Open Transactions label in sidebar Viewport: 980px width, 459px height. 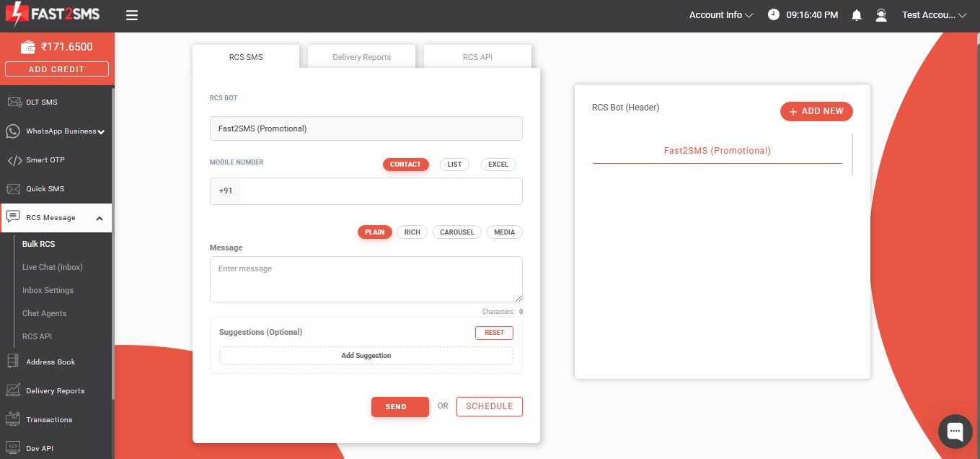click(x=49, y=420)
